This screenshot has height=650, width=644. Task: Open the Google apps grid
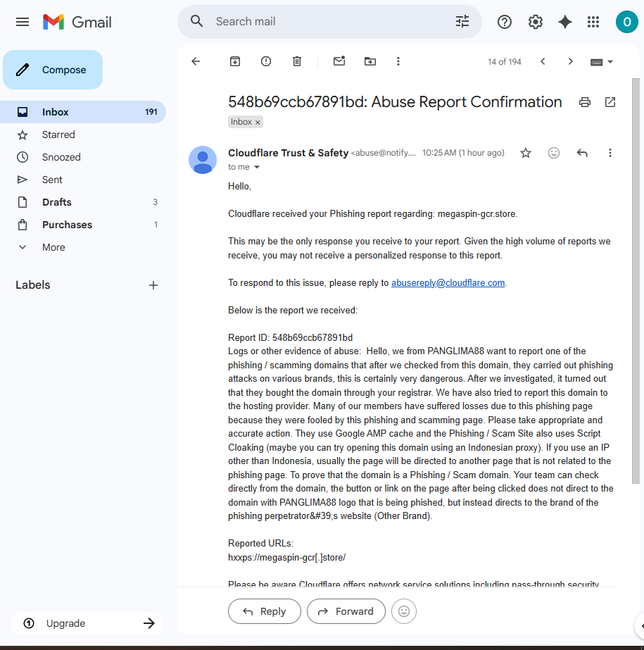point(593,22)
